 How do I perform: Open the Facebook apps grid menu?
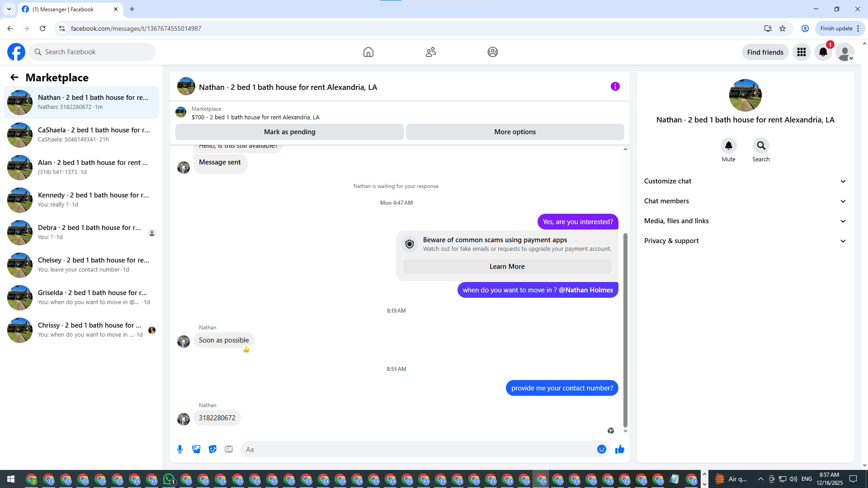[x=802, y=52]
